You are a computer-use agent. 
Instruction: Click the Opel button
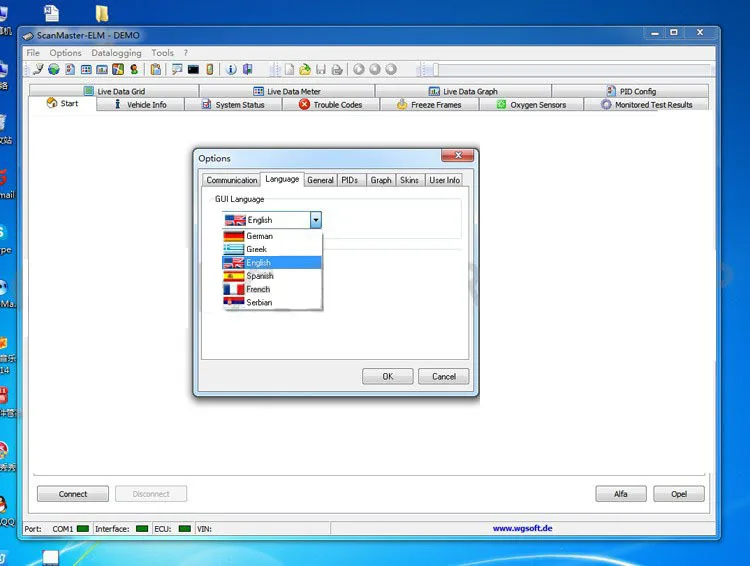click(679, 494)
